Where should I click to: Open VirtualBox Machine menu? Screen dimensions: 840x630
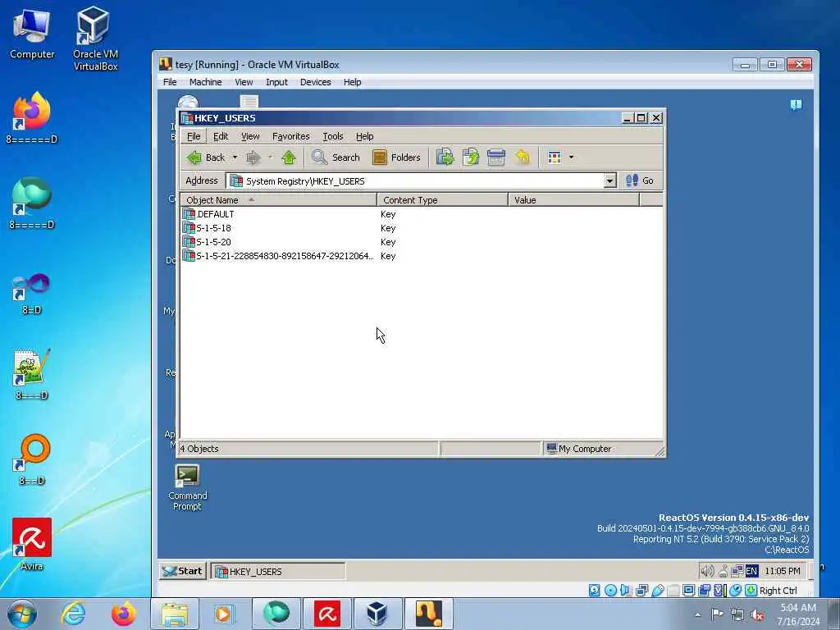(x=205, y=82)
